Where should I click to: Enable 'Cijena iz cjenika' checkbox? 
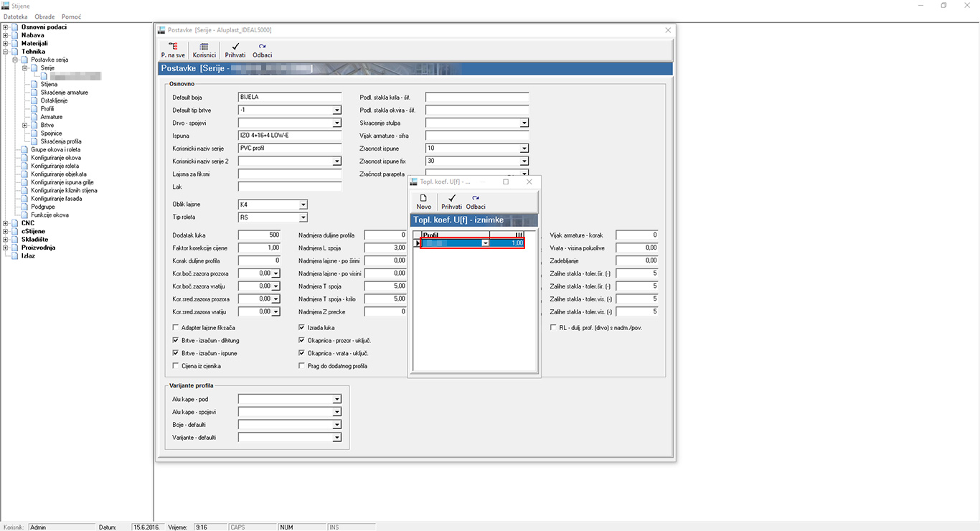pyautogui.click(x=176, y=366)
